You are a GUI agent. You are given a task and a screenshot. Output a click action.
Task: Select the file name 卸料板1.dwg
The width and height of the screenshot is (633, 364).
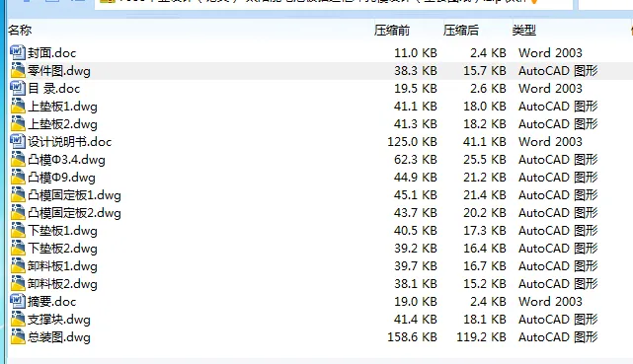tap(62, 265)
